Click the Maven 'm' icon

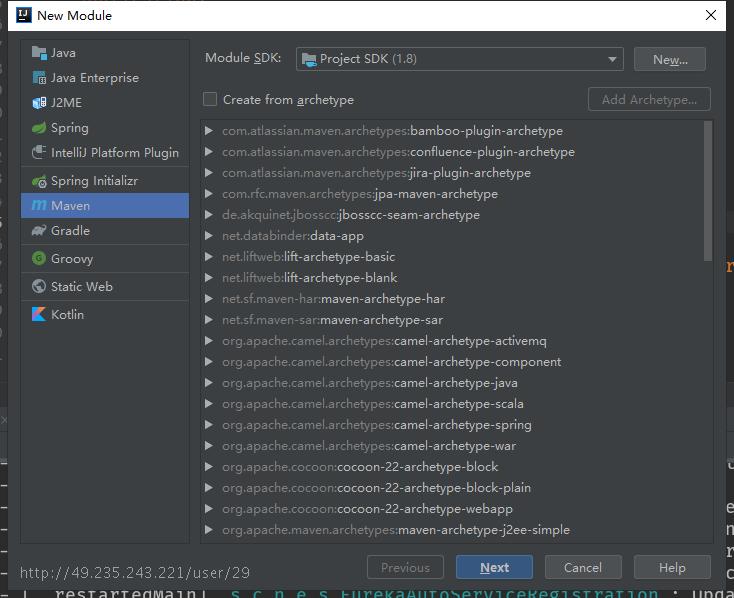tap(39, 205)
